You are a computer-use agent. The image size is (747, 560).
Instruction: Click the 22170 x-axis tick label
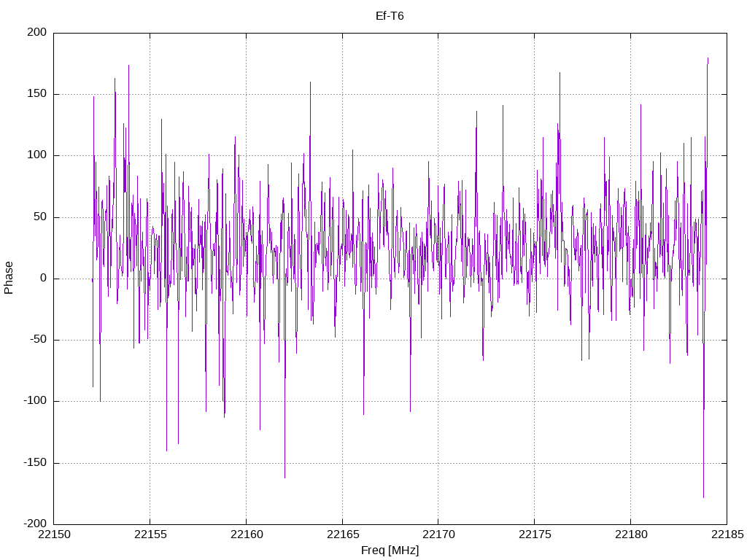438,534
